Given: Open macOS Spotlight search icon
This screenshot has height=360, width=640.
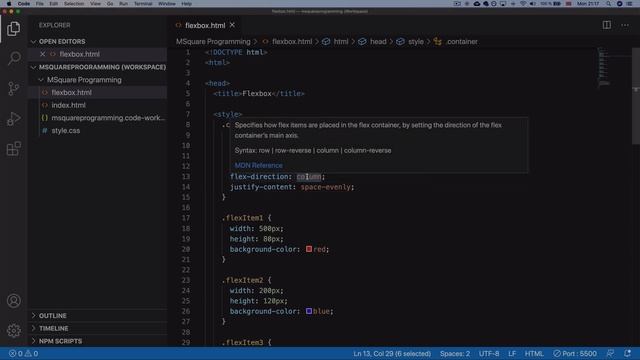Looking at the screenshot, I should [x=609, y=4].
